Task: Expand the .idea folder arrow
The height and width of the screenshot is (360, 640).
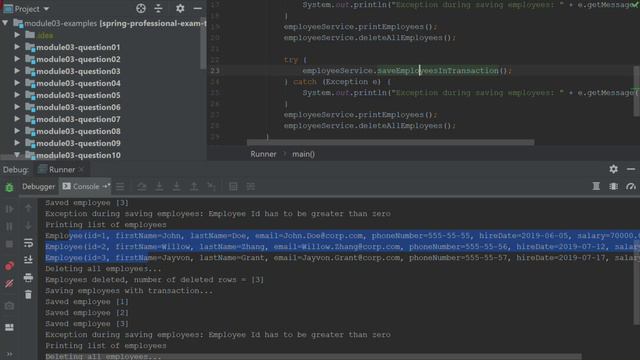Action: [x=17, y=35]
